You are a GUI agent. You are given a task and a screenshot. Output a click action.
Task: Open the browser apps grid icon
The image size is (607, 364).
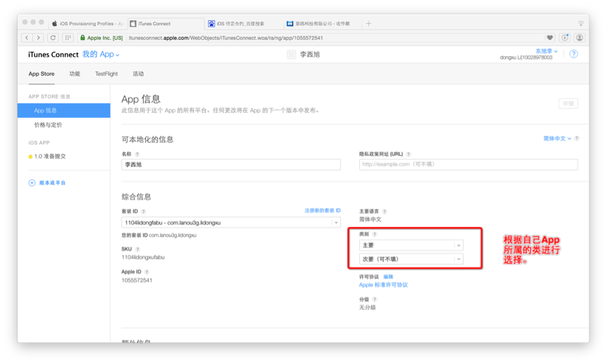pyautogui.click(x=68, y=37)
